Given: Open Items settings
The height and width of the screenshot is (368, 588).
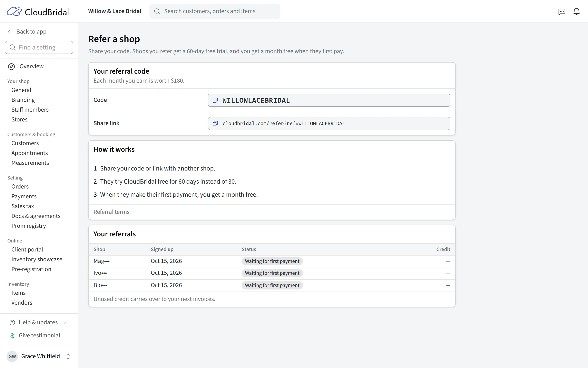Looking at the screenshot, I should pyautogui.click(x=18, y=293).
